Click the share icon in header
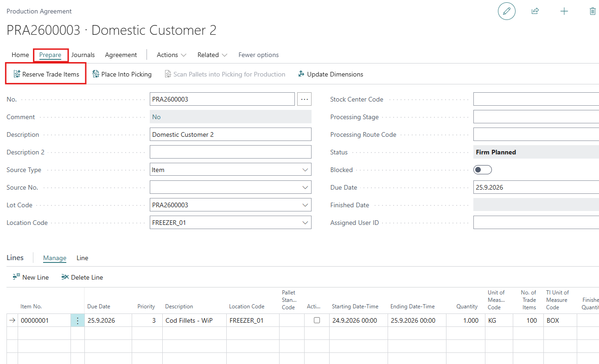This screenshot has width=599, height=364. pos(535,11)
